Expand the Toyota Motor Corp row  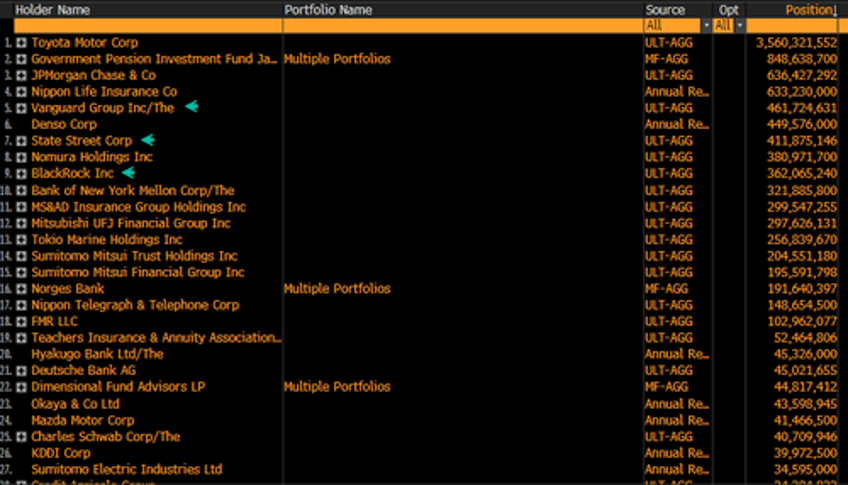pos(21,43)
